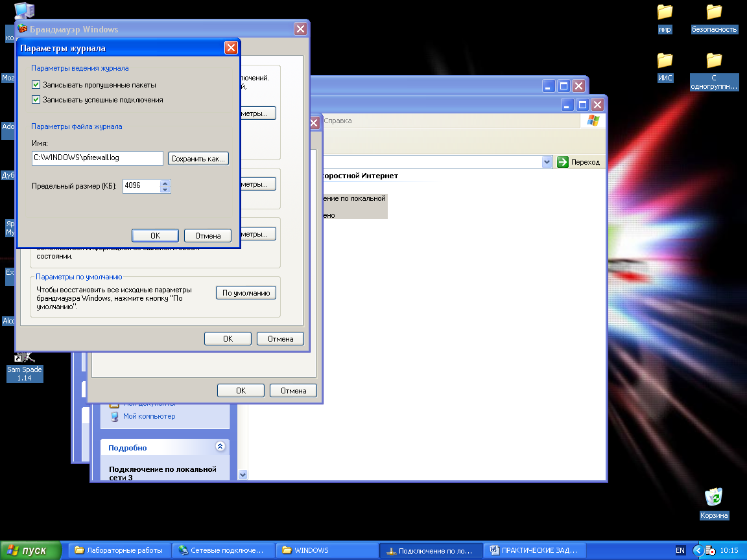Open the address bar dropdown arrow

(x=547, y=162)
